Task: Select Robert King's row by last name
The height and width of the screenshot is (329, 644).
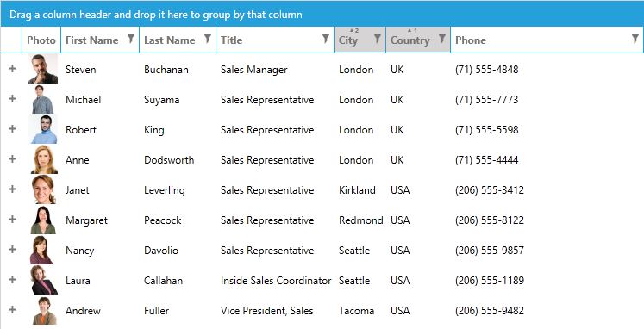Action: 154,130
